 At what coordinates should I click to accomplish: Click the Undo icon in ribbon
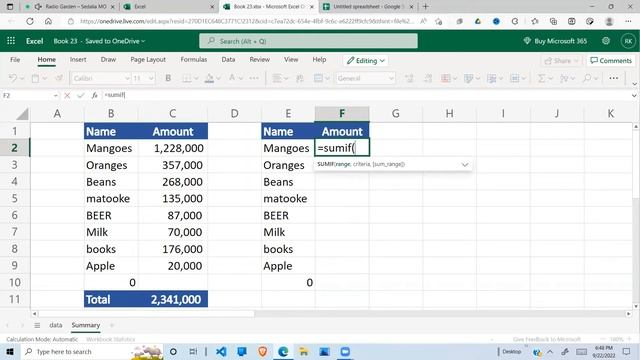click(13, 78)
